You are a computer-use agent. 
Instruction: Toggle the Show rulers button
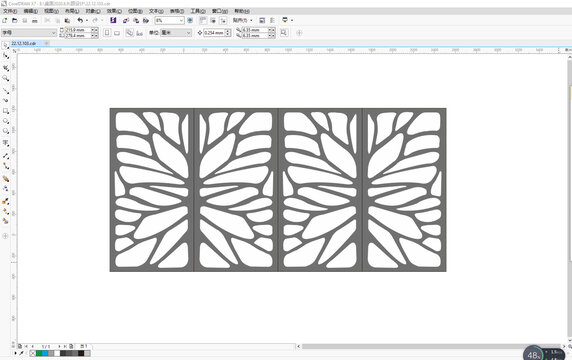coord(203,20)
